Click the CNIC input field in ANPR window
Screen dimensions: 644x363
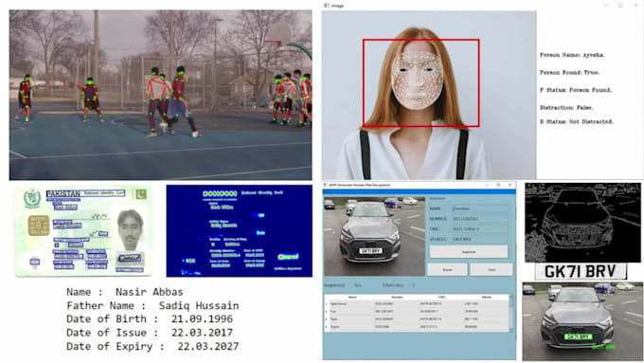coord(480,229)
